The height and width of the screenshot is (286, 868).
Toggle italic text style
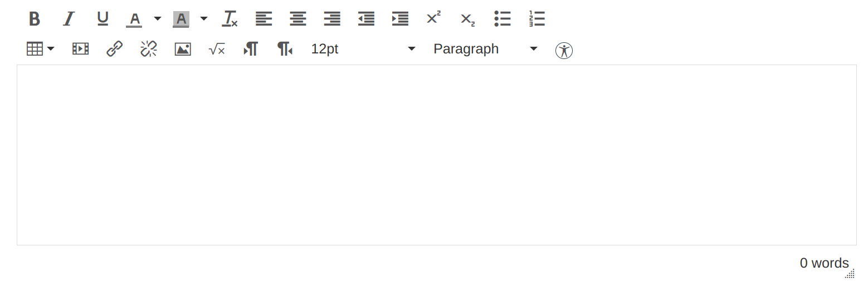[69, 19]
